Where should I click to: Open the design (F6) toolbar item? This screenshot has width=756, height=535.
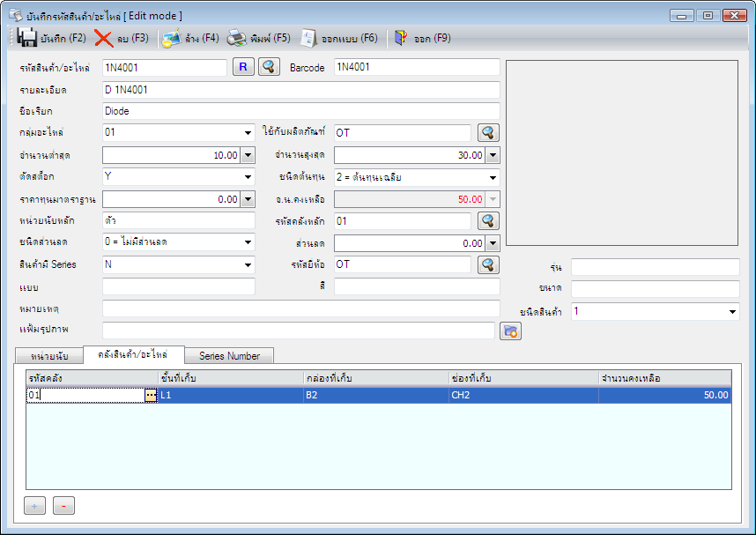(x=308, y=38)
